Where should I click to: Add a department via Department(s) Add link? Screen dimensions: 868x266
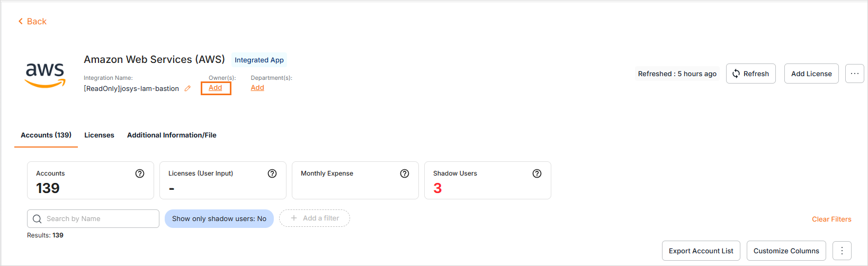pos(257,88)
